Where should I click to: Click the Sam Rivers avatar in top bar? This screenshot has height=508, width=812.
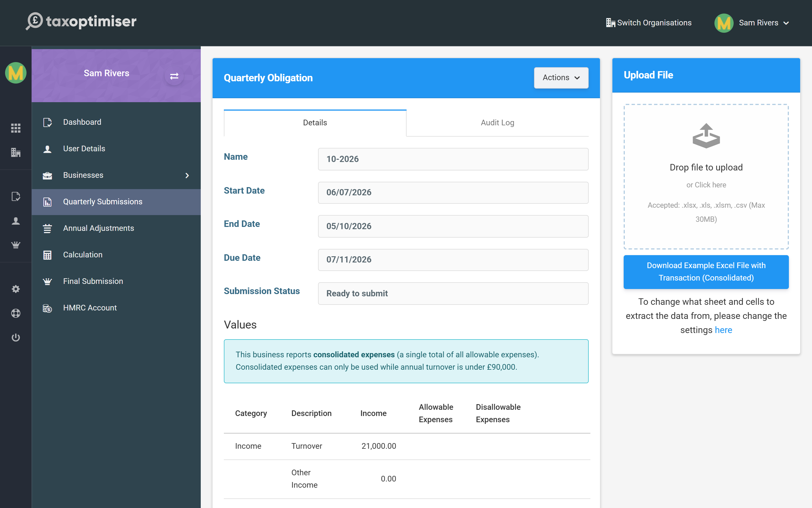[724, 23]
